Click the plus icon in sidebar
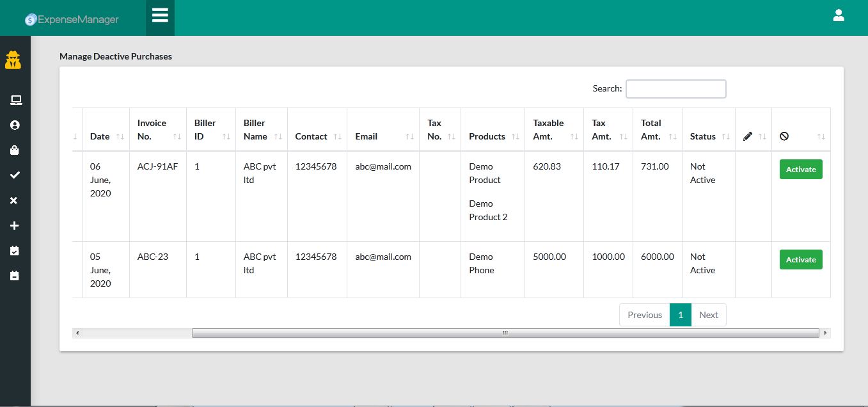Viewport: 868px width, 407px height. [x=15, y=226]
